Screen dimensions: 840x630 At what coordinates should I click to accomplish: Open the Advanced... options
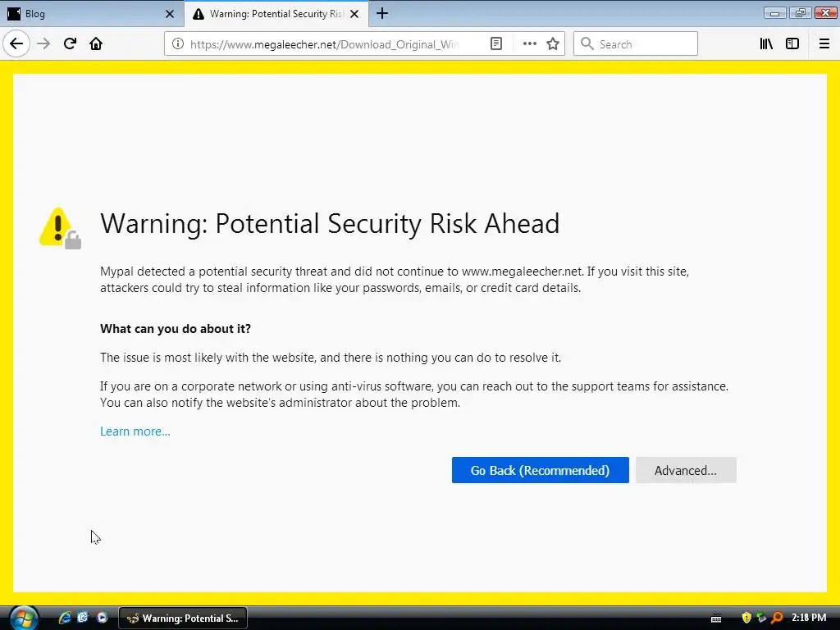click(686, 470)
